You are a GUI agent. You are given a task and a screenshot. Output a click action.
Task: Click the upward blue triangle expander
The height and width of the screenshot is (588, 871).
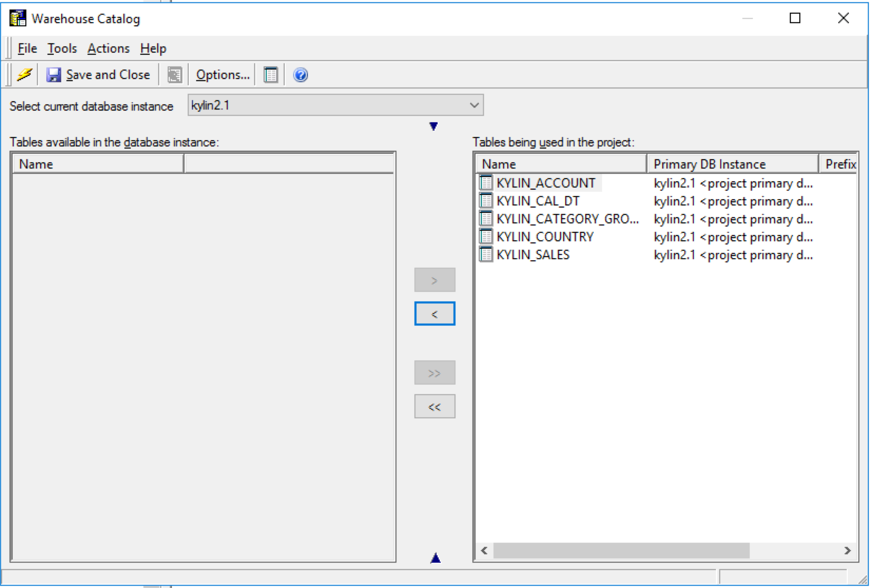point(435,558)
